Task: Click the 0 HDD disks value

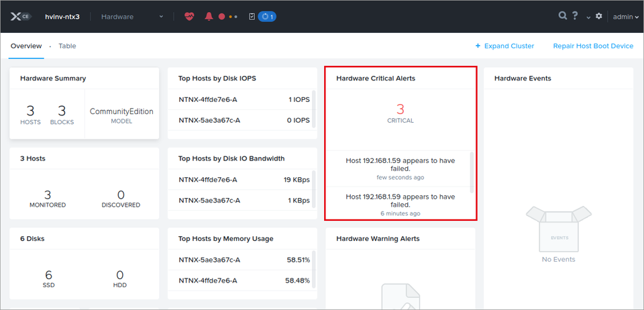Action: tap(120, 278)
